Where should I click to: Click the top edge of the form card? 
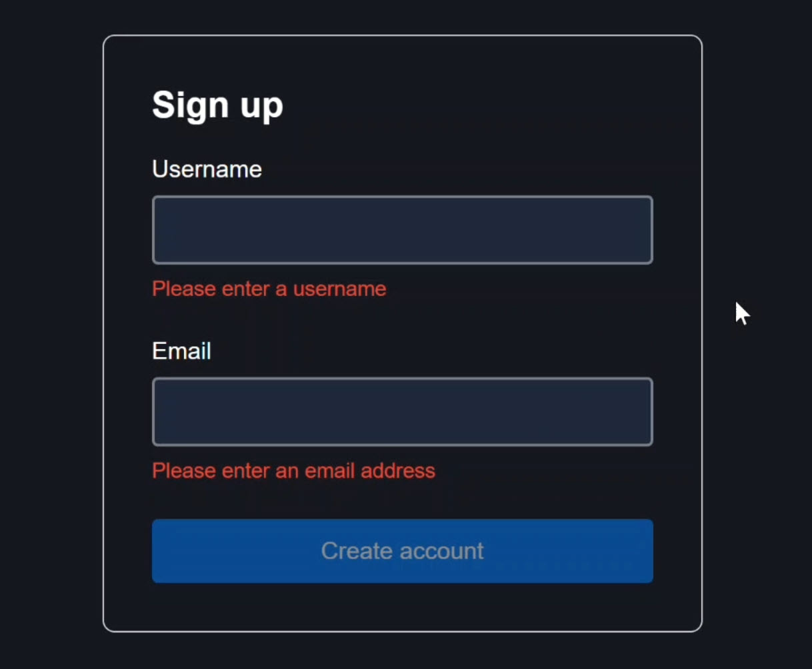click(402, 37)
